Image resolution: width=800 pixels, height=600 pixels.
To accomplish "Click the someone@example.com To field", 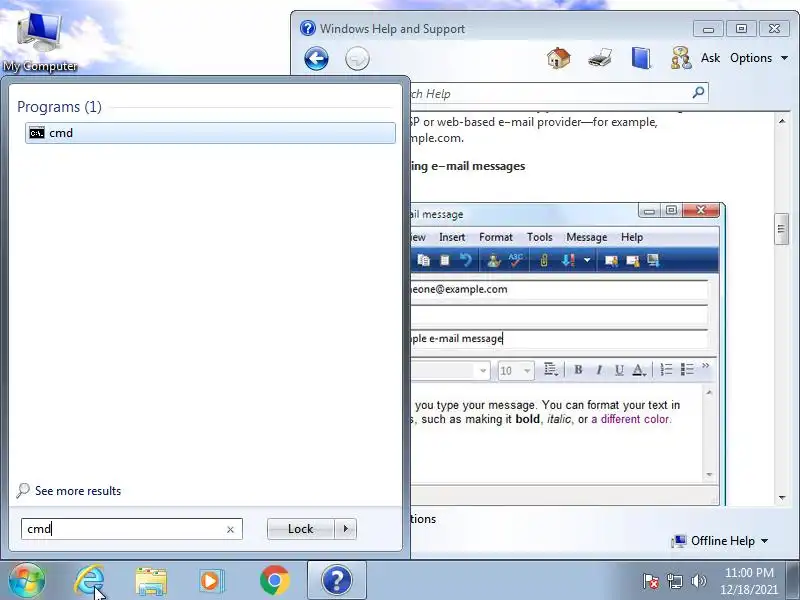I will click(559, 289).
